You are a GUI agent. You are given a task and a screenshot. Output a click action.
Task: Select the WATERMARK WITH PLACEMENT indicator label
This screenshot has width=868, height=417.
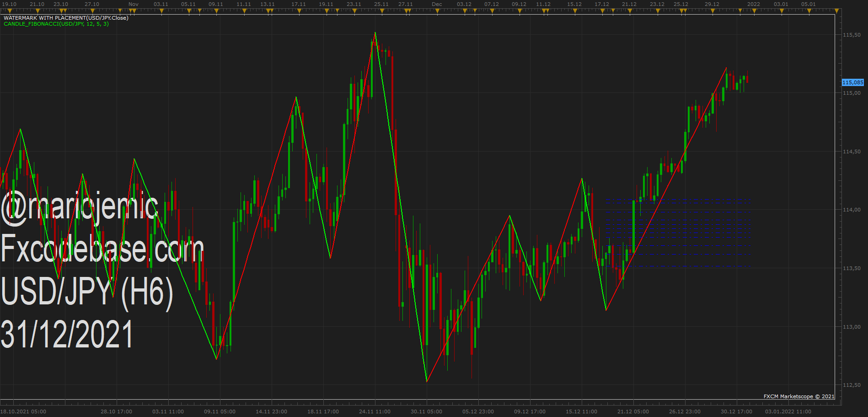point(66,18)
